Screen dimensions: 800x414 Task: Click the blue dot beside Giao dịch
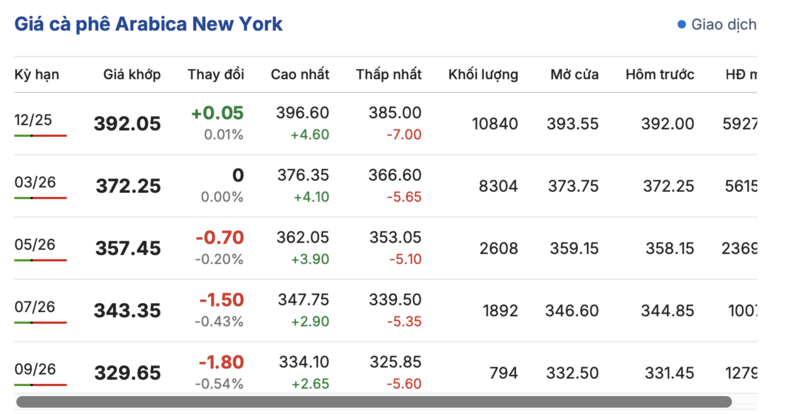682,25
